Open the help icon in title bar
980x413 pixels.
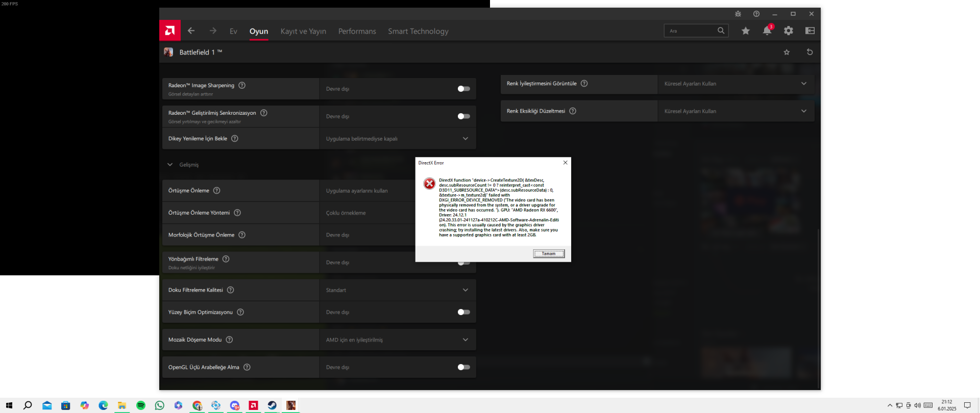756,14
